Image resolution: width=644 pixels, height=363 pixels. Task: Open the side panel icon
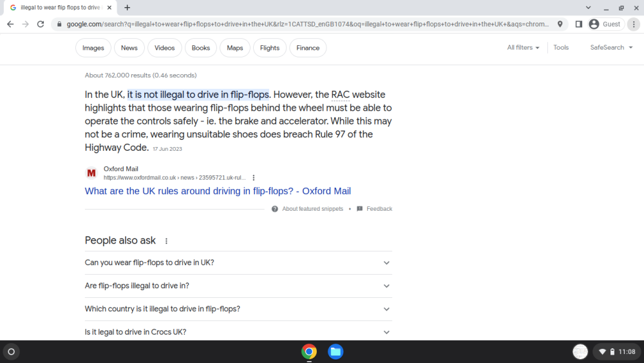tap(579, 25)
